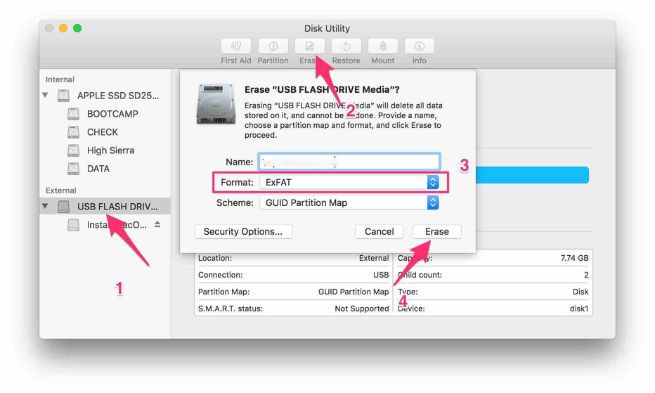Click the Mount toolbar icon
655x393 pixels.
tap(383, 46)
